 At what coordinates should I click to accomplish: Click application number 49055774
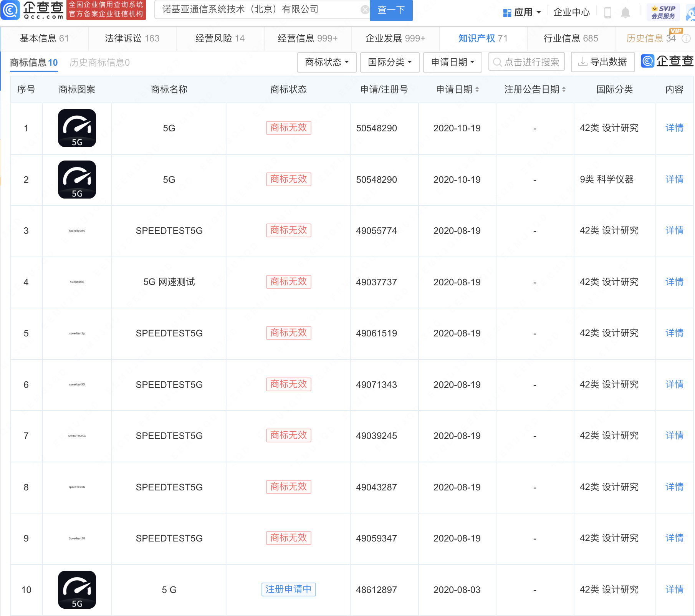(x=376, y=231)
